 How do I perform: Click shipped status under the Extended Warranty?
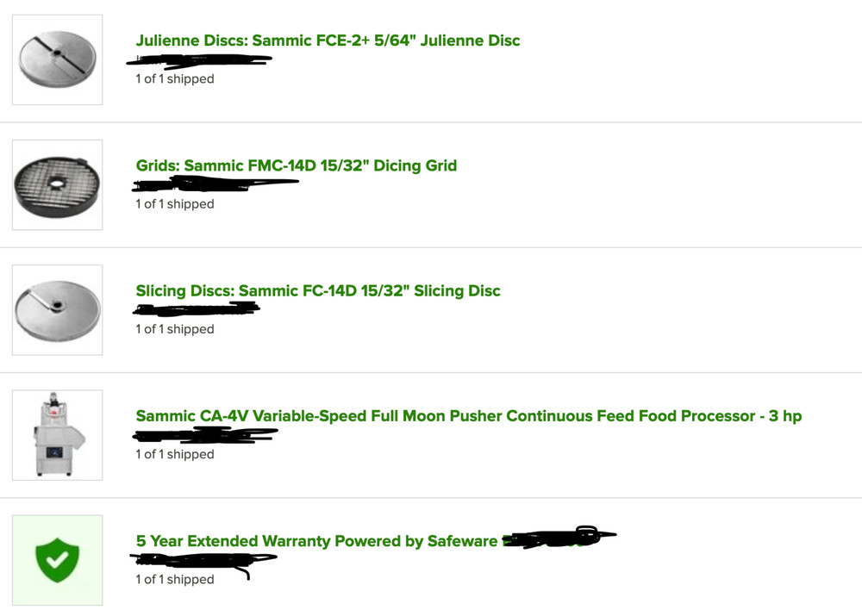tap(174, 580)
